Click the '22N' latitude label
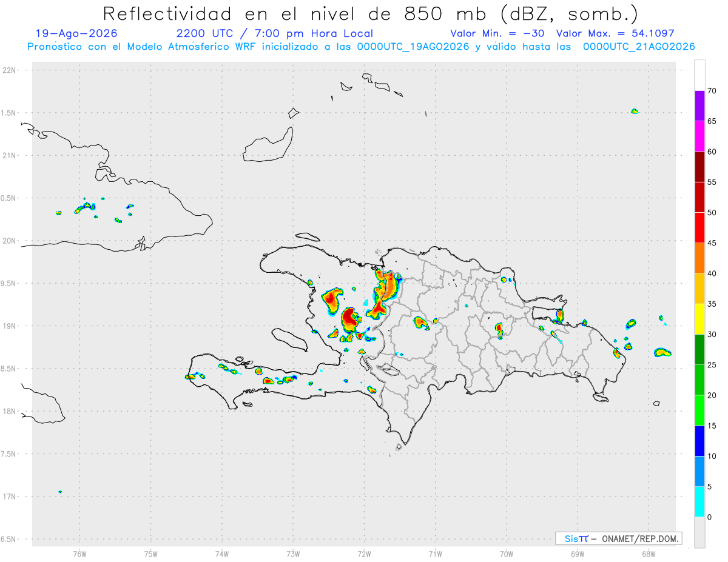 click(x=10, y=70)
